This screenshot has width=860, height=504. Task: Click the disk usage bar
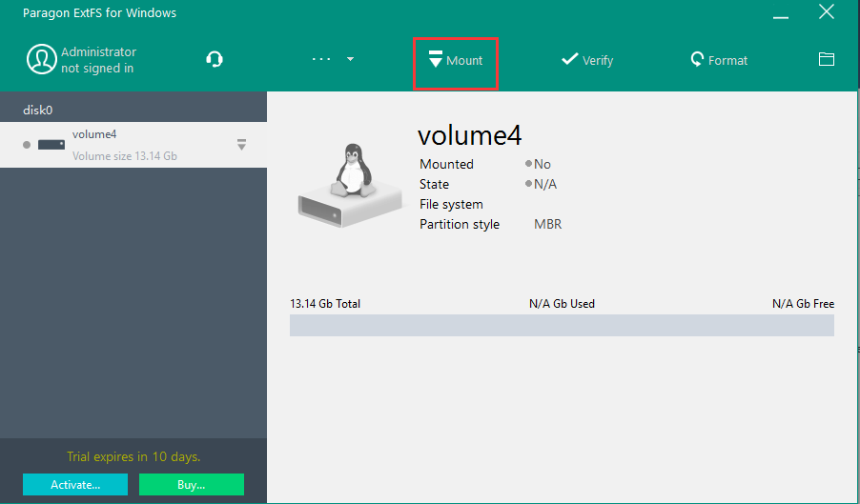(562, 326)
